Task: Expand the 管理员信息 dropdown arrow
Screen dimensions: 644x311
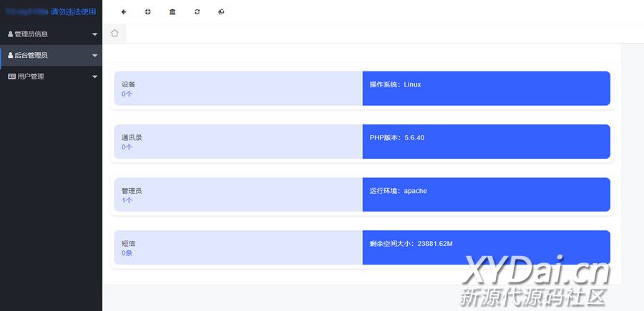Action: click(x=94, y=34)
